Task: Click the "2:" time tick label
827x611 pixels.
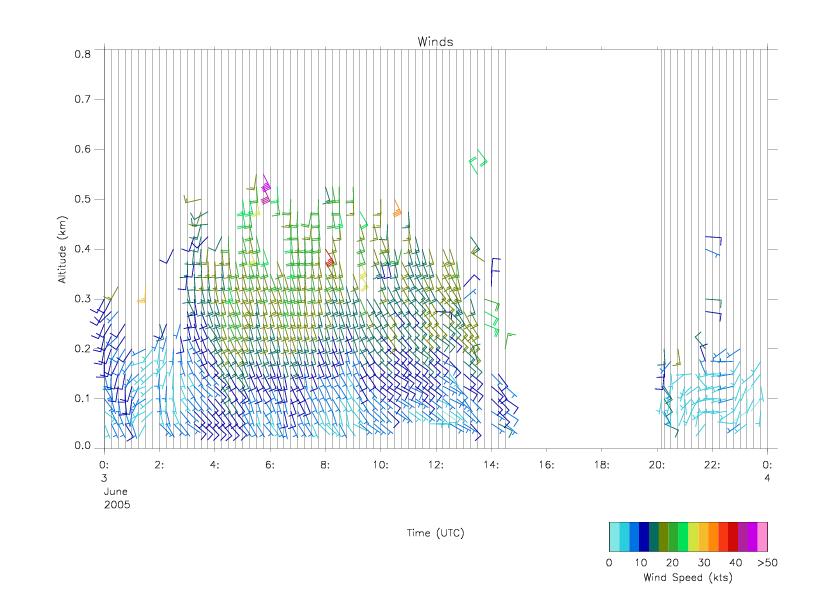Action: [x=159, y=465]
